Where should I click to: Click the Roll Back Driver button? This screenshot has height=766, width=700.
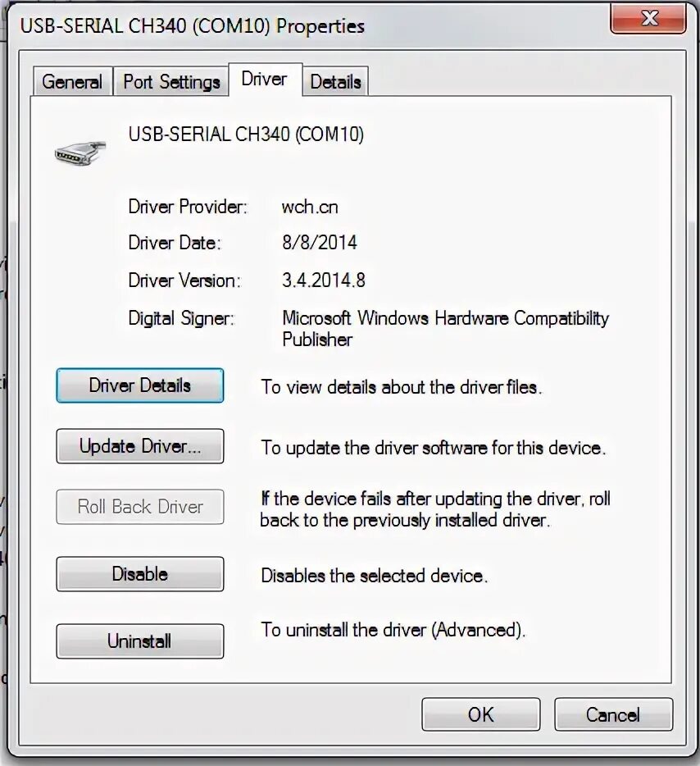pos(140,507)
